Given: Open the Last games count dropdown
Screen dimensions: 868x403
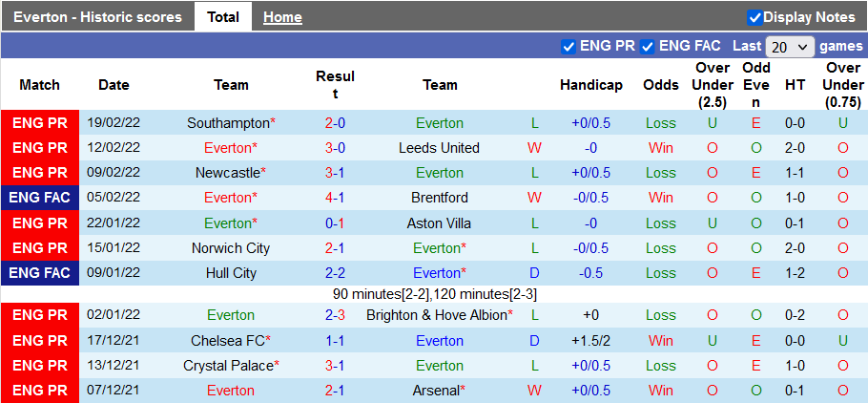Looking at the screenshot, I should pos(790,47).
